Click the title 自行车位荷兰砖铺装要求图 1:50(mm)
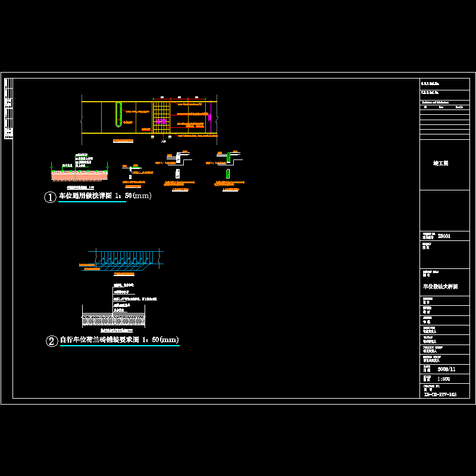This screenshot has height=476, width=476. coord(119,340)
